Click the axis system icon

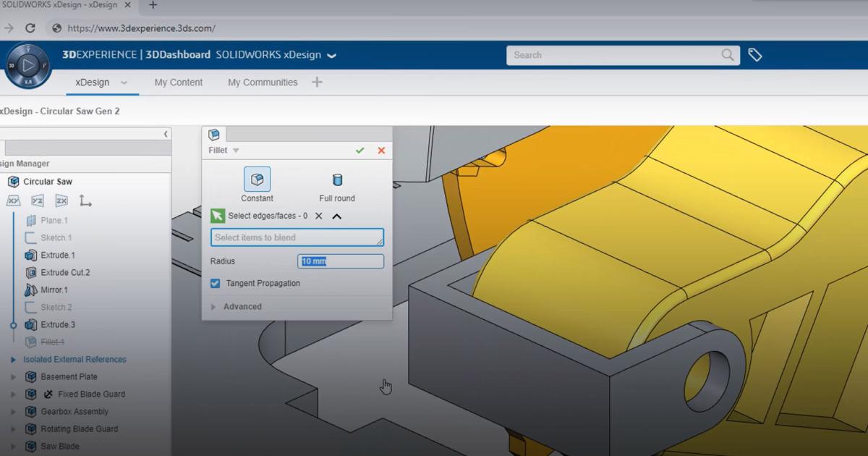coord(85,201)
